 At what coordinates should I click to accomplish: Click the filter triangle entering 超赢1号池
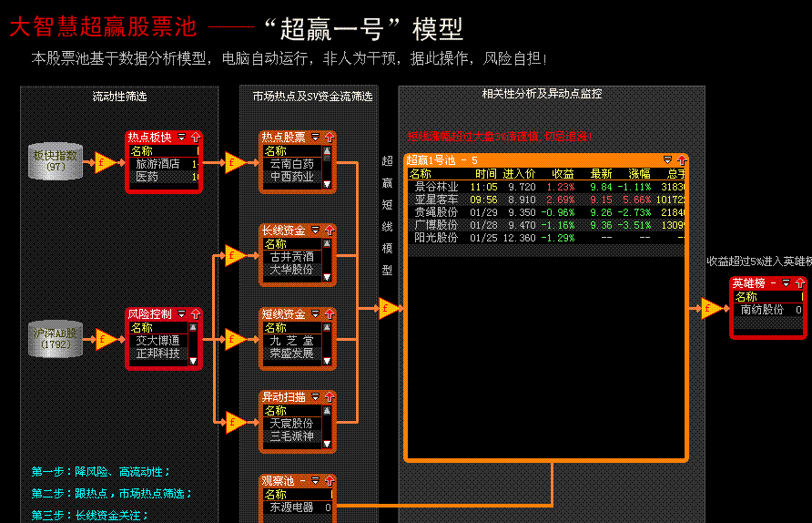(x=388, y=308)
